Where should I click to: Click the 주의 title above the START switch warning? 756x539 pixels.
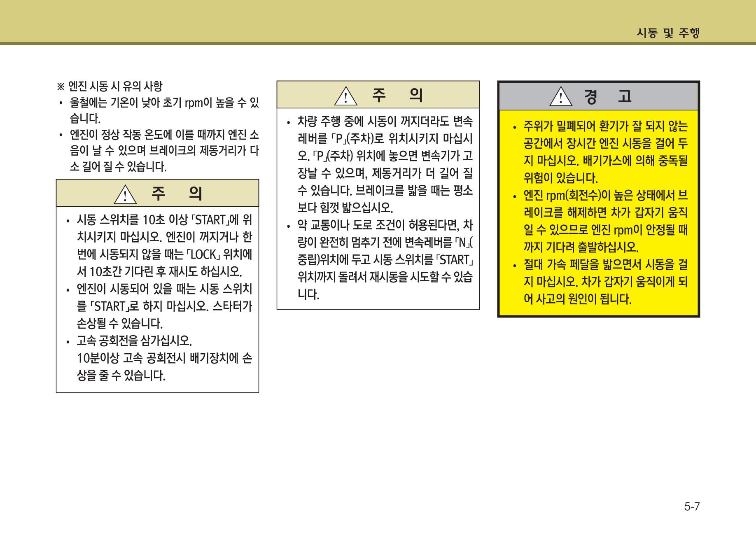tap(177, 194)
